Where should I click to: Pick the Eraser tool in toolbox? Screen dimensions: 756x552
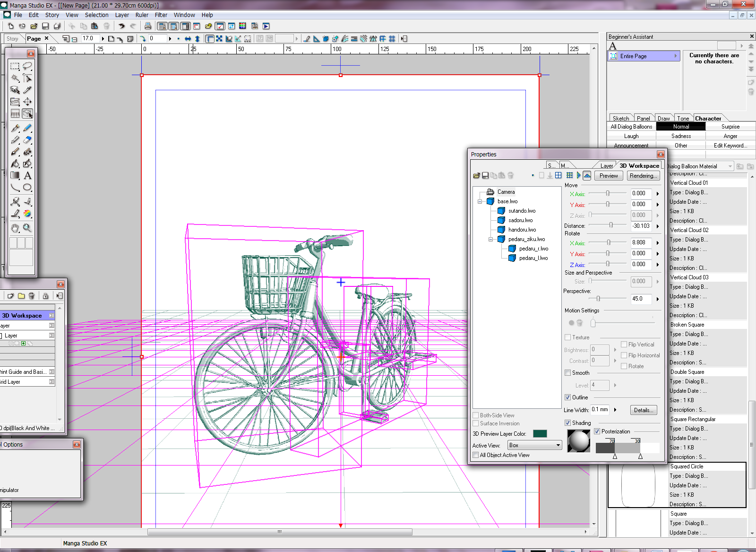27,140
